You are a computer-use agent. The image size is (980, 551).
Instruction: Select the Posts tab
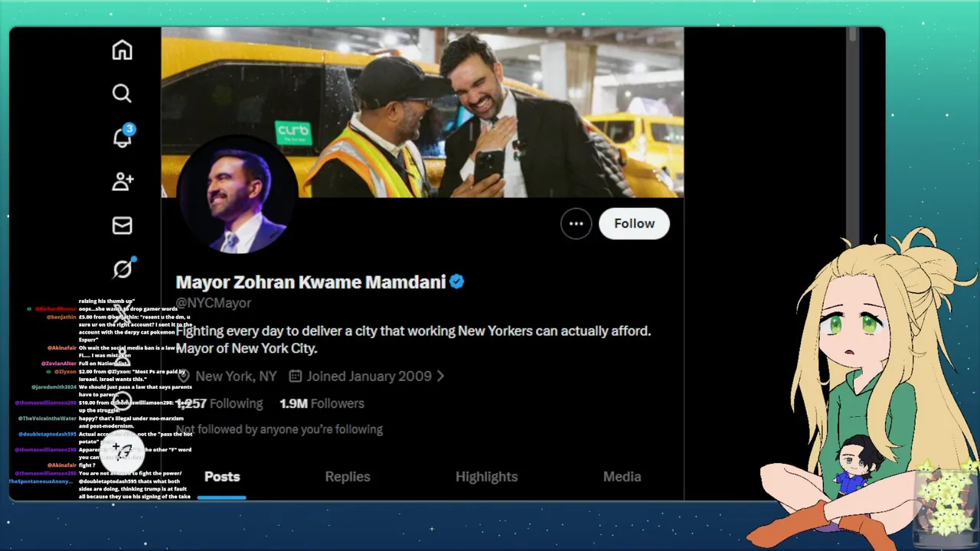point(222,477)
